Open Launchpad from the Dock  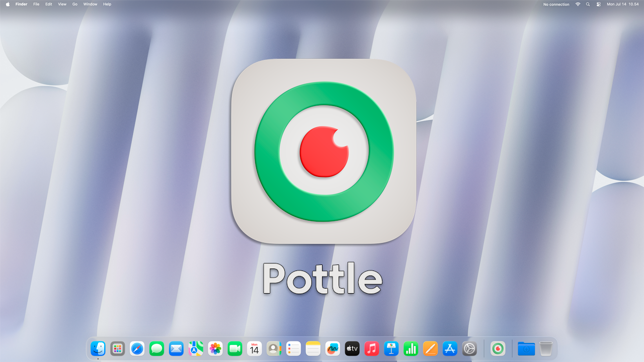point(117,348)
